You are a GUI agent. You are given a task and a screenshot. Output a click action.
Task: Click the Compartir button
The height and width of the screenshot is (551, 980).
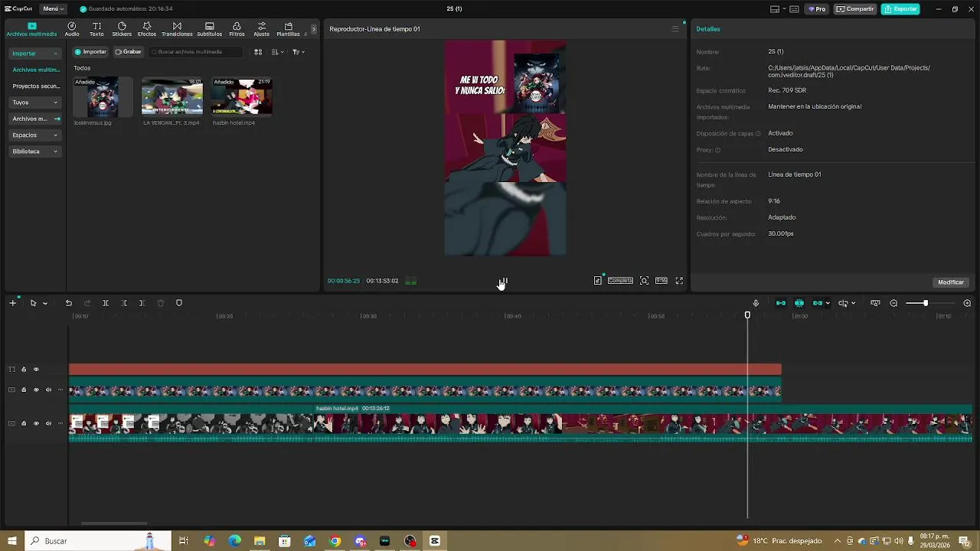(855, 9)
